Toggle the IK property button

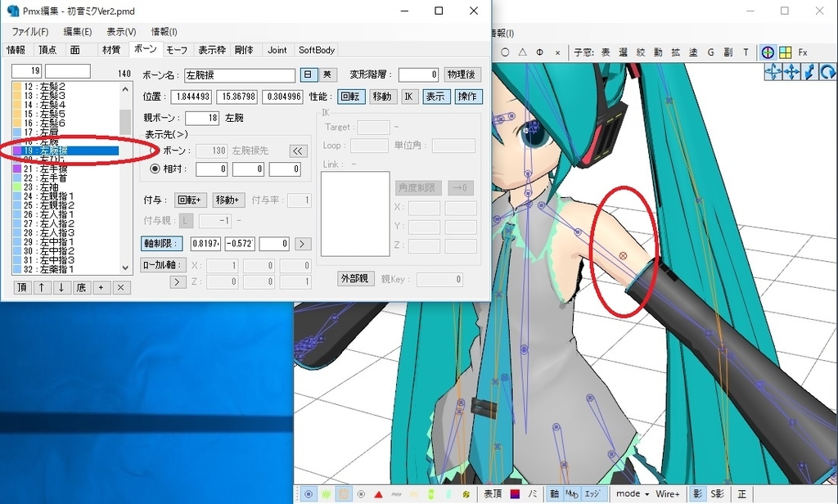pos(408,97)
